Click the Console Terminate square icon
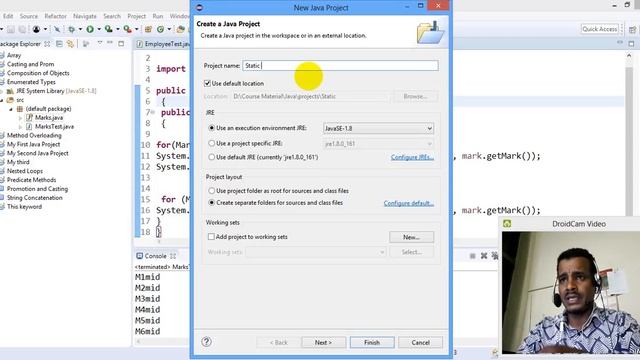Image resolution: width=640 pixels, height=360 pixels. click(x=472, y=256)
